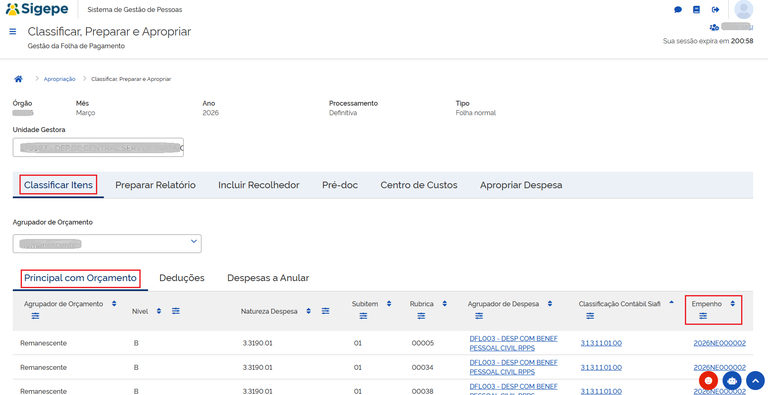768x395 pixels.
Task: Select the Centro de Custos tab
Action: 419,185
